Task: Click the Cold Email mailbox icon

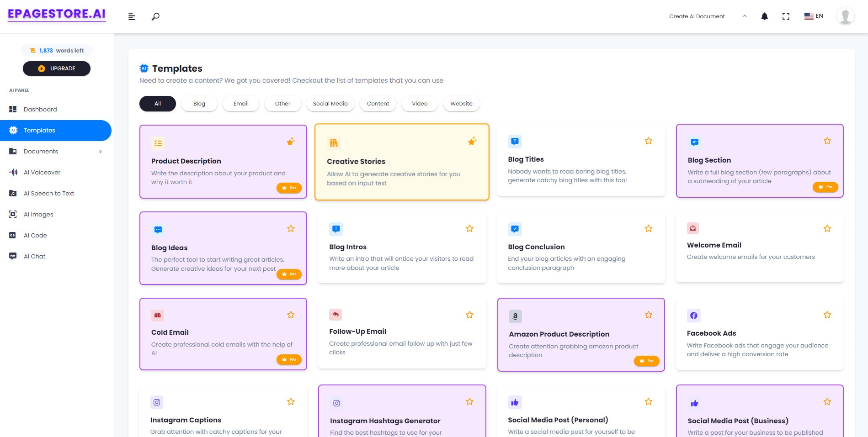Action: pos(158,316)
